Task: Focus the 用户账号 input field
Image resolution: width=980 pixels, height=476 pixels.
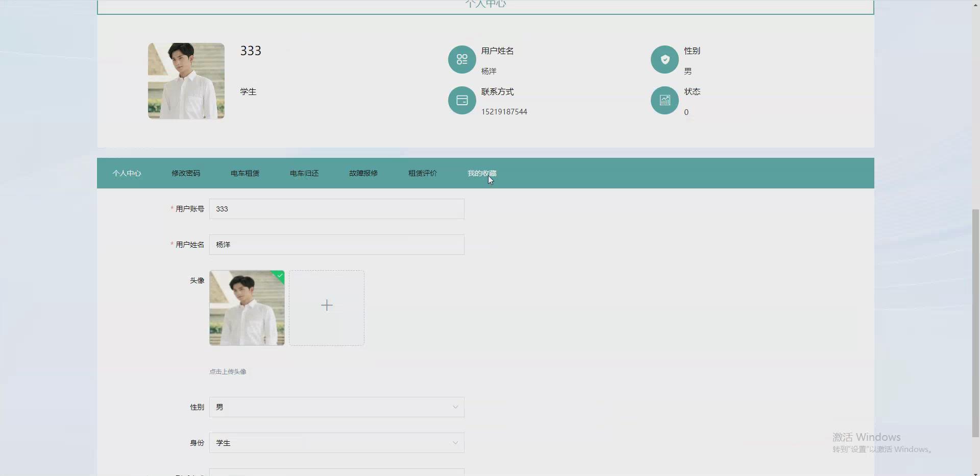Action: pyautogui.click(x=337, y=209)
